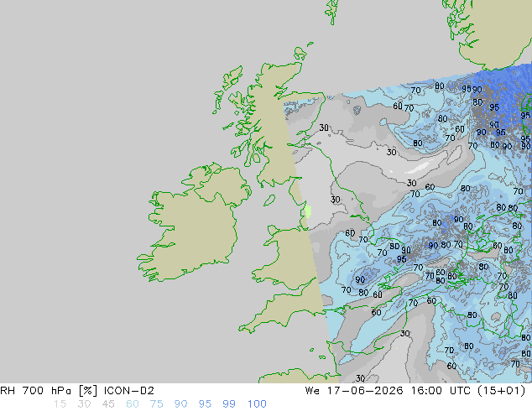Select the legend value 30
The width and height of the screenshot is (532, 411).
point(84,404)
